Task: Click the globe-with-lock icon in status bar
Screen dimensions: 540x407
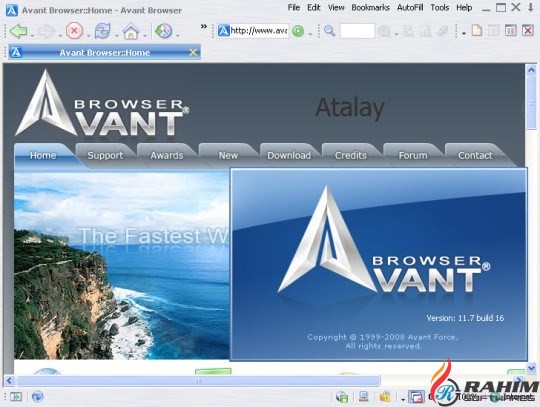Action: click(342, 397)
